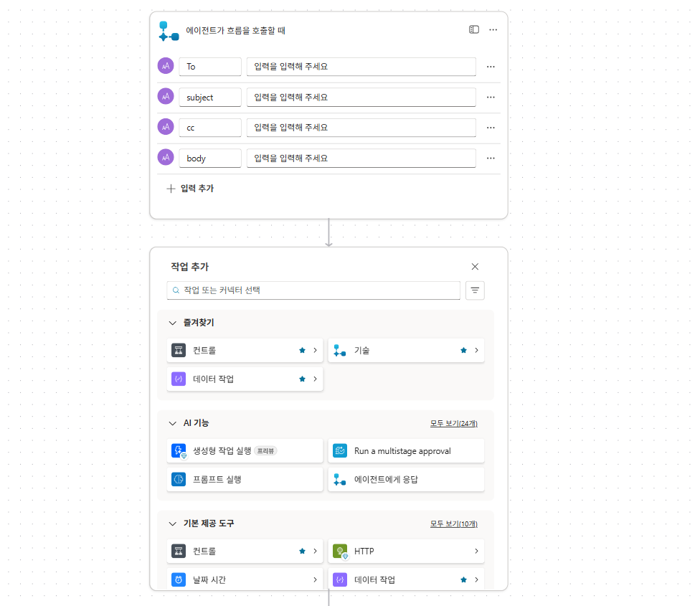
Task: Click the text type icon beside cc
Action: pos(166,127)
